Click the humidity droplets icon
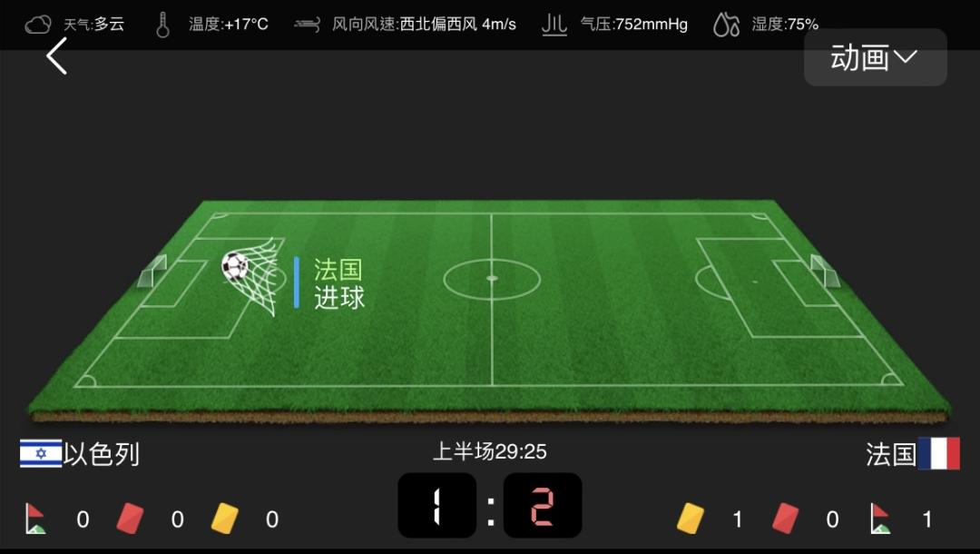980x554 pixels. [x=726, y=25]
